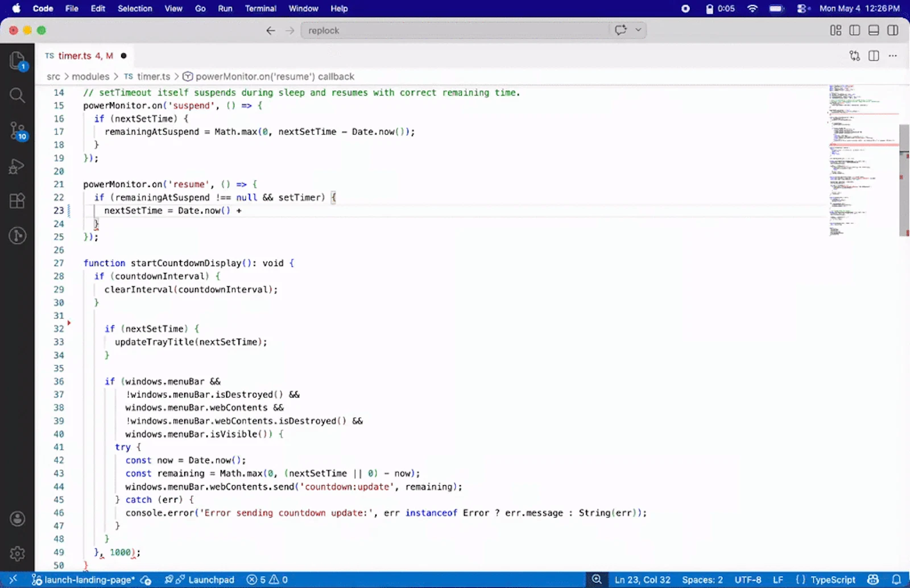Toggle the secondary side bar

893,31
